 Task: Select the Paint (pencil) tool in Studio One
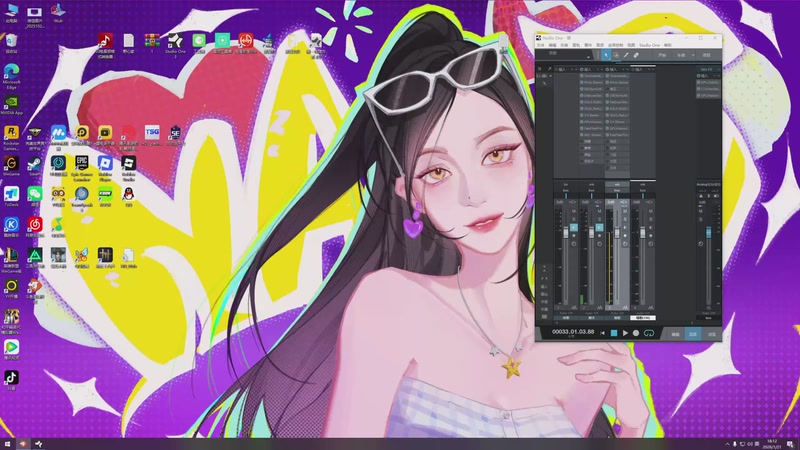tap(626, 55)
